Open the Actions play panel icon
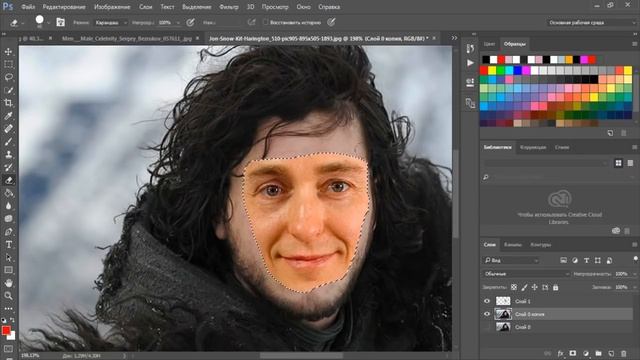 tap(470, 63)
